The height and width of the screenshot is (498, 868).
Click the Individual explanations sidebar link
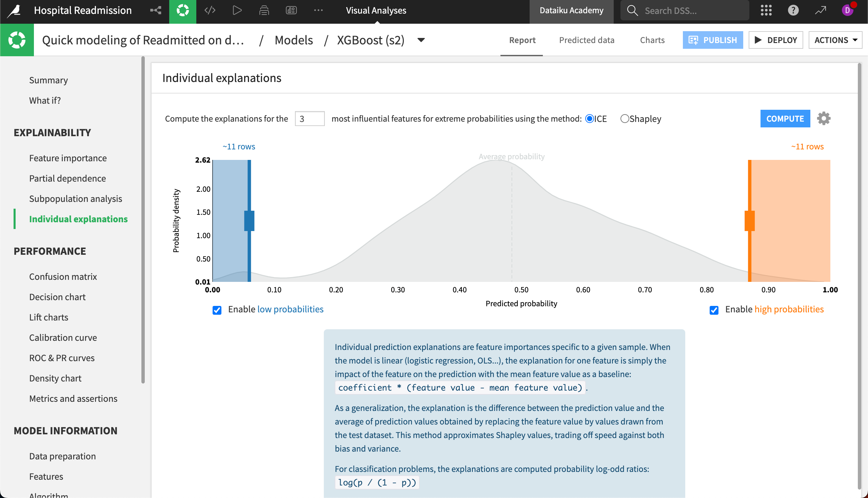point(79,219)
